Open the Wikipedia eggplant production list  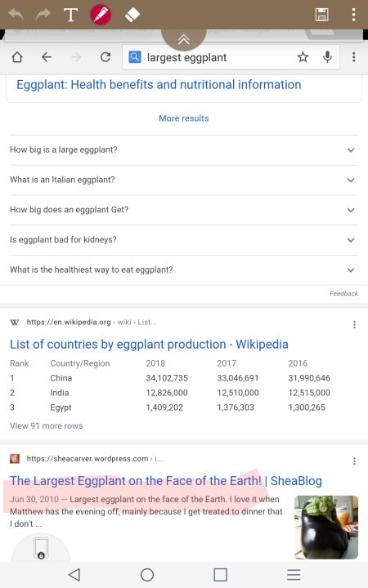point(149,345)
